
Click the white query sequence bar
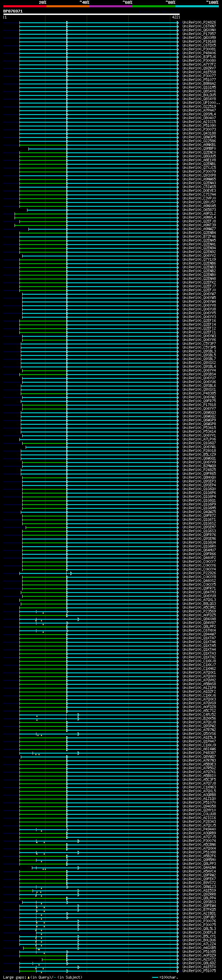92,15
